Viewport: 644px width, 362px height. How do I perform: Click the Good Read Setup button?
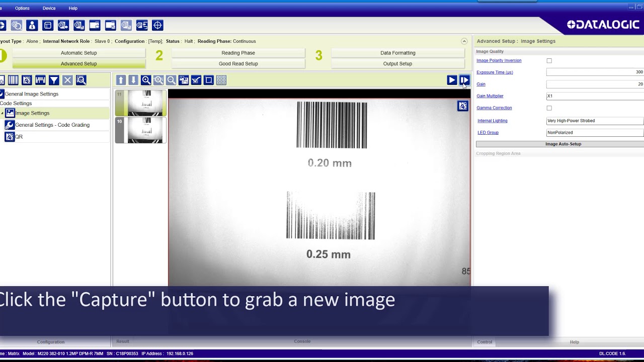coord(238,64)
